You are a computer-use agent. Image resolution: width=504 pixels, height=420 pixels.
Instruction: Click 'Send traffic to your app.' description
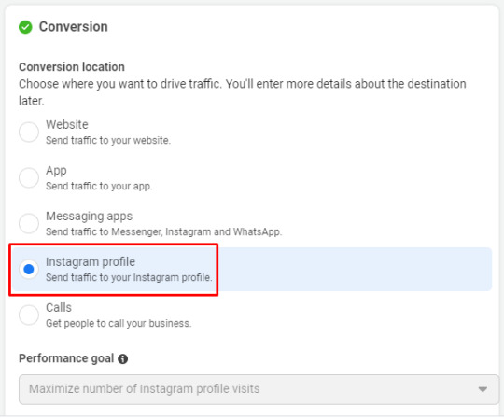[99, 186]
